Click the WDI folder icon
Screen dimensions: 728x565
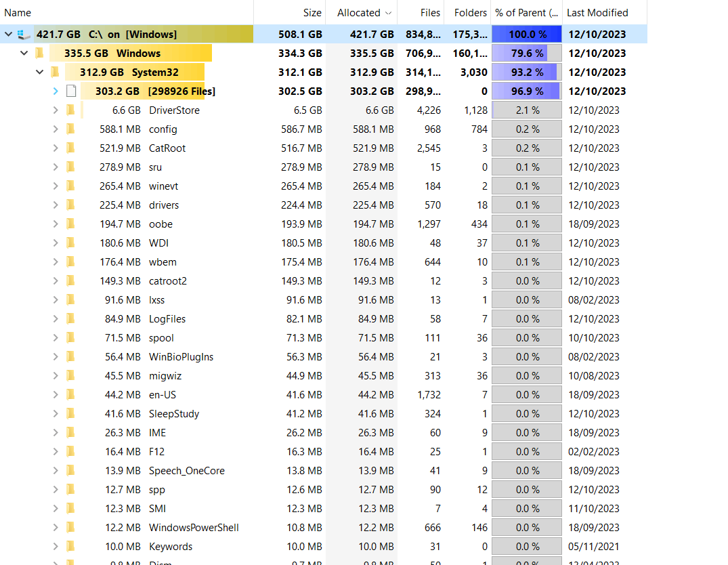tap(70, 243)
